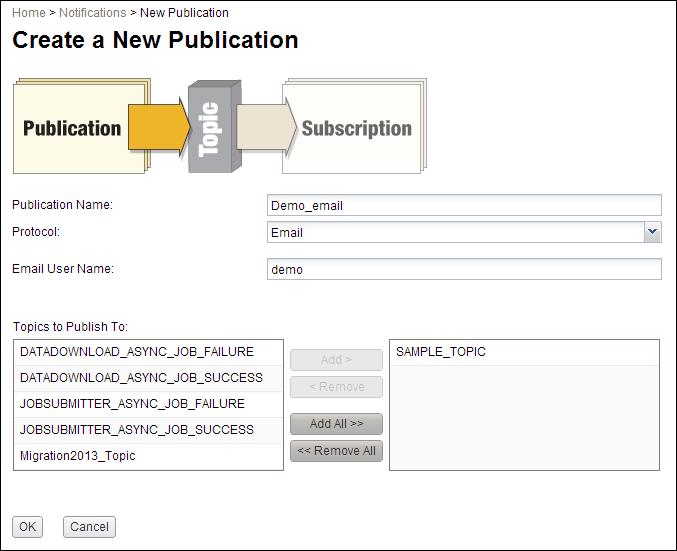Click the gray Topic block graphic
This screenshot has height=551, width=677.
(x=215, y=126)
